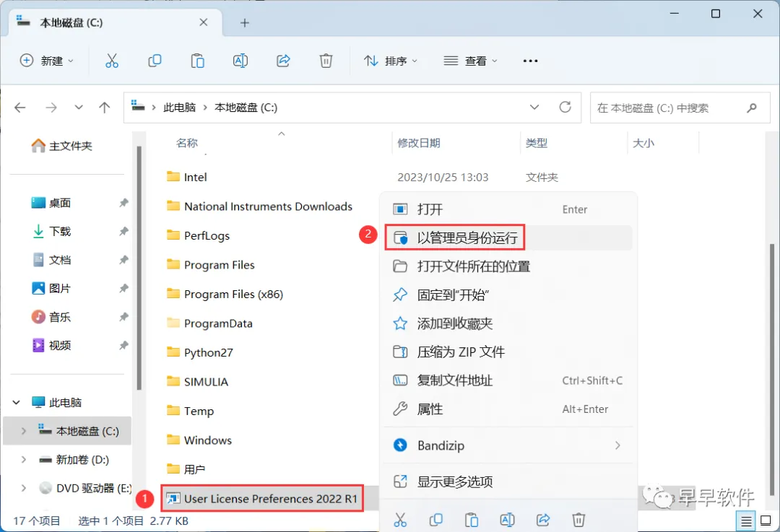Screen dimensions: 780x532
Task: Sort by the 修改日期 column header
Action: (x=419, y=143)
